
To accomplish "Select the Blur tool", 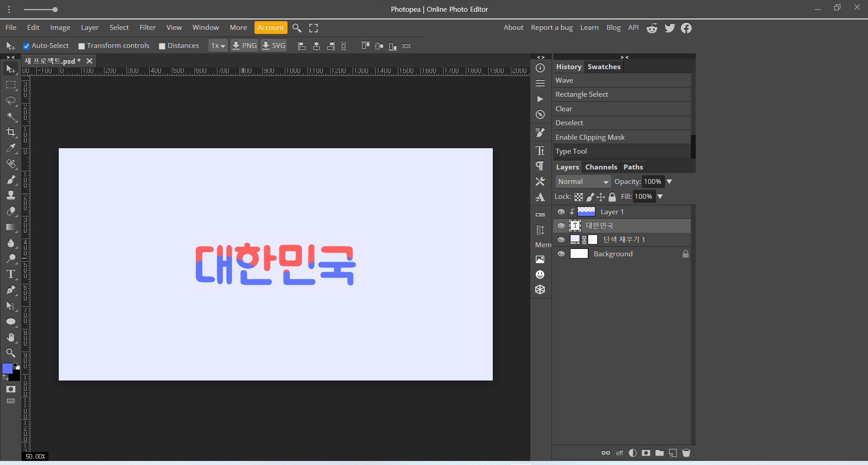I will 11,243.
